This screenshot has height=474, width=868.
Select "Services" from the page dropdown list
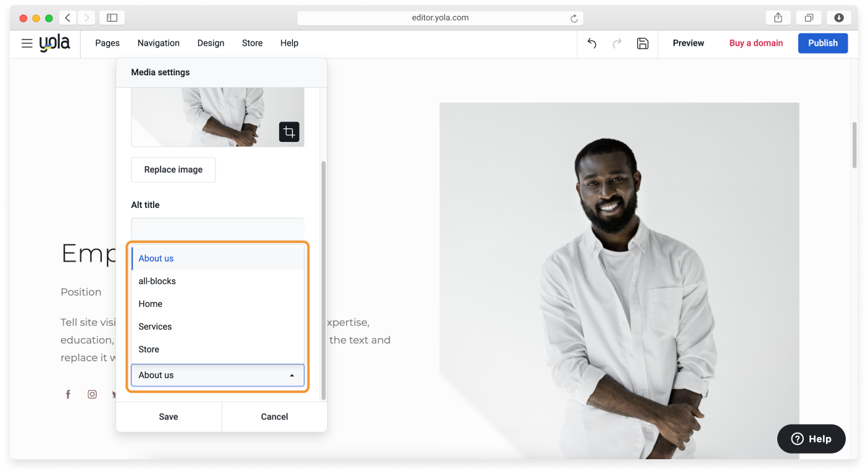coord(155,326)
